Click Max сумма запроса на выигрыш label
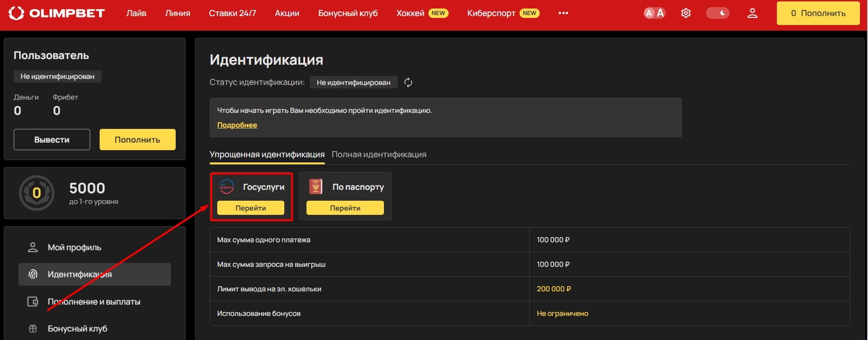Viewport: 868px width, 340px height. (271, 264)
